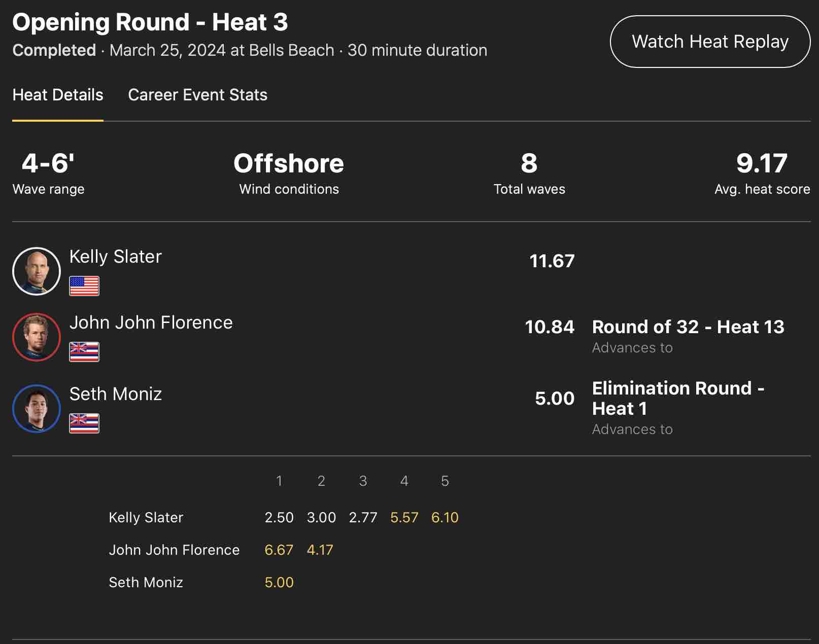Image resolution: width=819 pixels, height=644 pixels.
Task: Click Kelly Slater's row label in score table
Action: click(146, 517)
